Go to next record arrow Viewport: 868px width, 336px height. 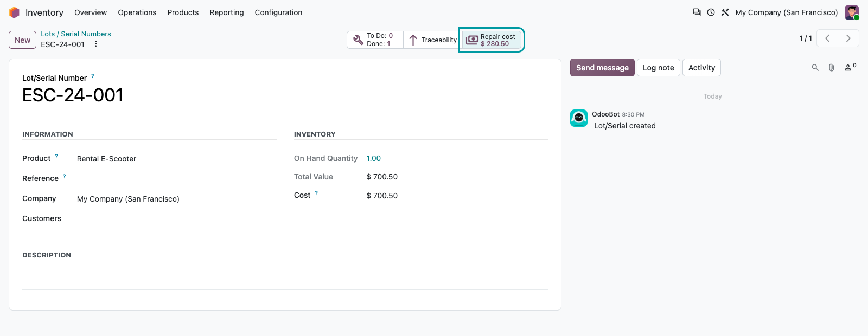848,38
